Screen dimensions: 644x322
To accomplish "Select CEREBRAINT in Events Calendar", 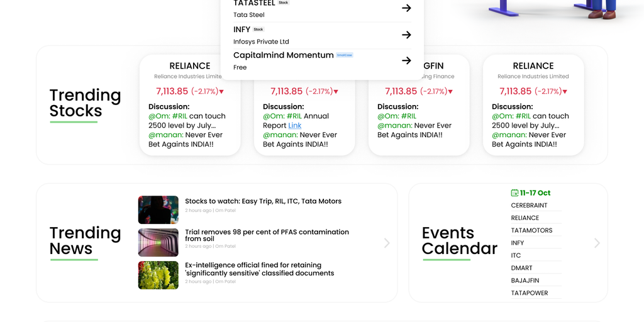I will coord(529,206).
